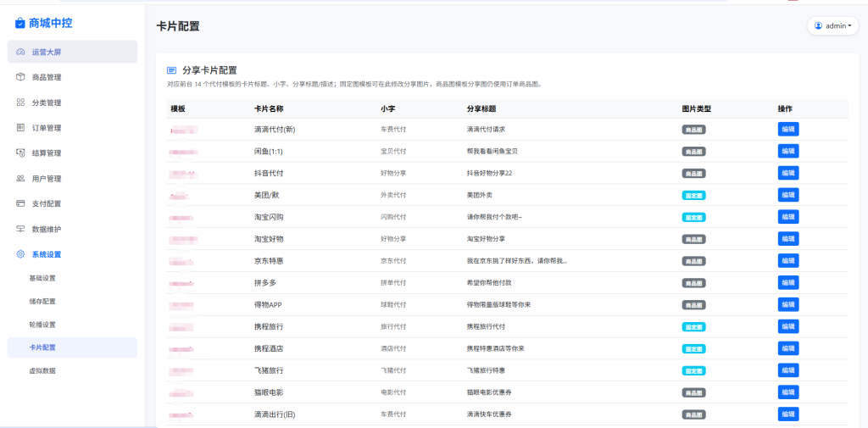Click 固定图 badge in 淘宝闪购 row
868x428 pixels.
coord(693,217)
